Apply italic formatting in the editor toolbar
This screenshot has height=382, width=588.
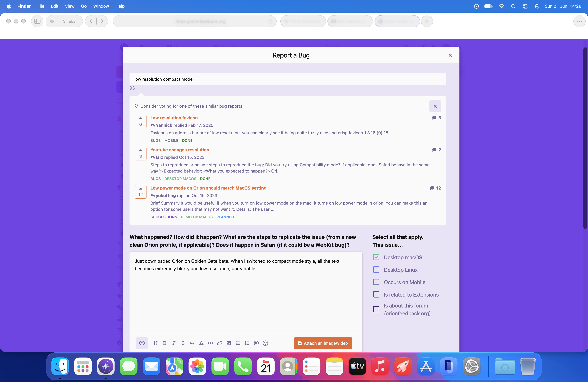click(x=174, y=343)
